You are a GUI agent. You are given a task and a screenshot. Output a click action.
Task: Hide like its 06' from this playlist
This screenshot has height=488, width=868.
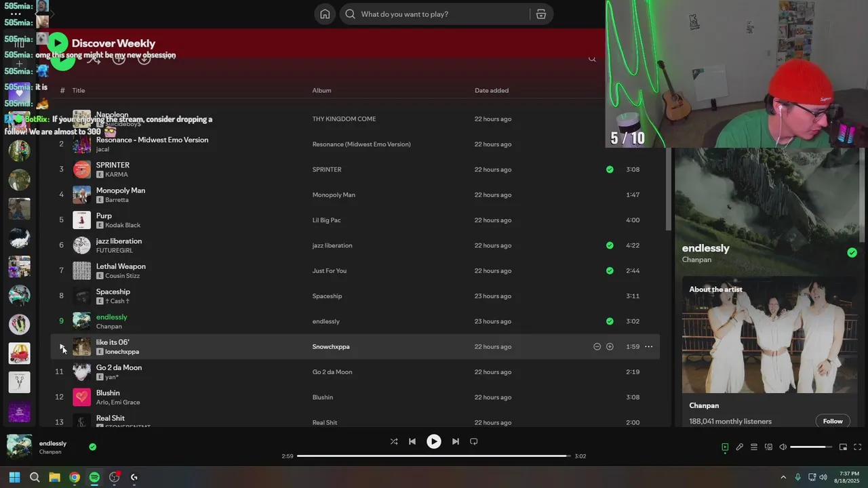pos(597,346)
